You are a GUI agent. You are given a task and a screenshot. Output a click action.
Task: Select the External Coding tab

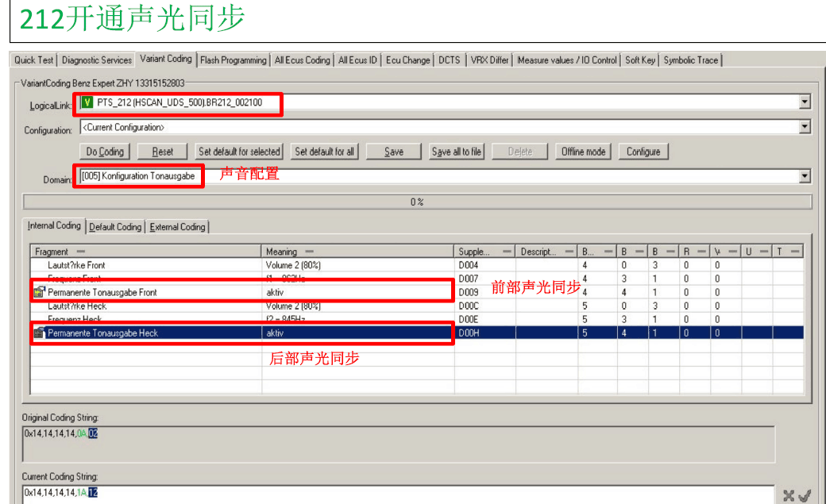click(177, 227)
